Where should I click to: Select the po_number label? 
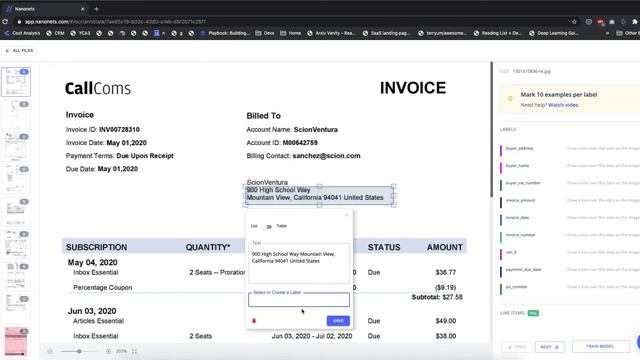tap(516, 287)
